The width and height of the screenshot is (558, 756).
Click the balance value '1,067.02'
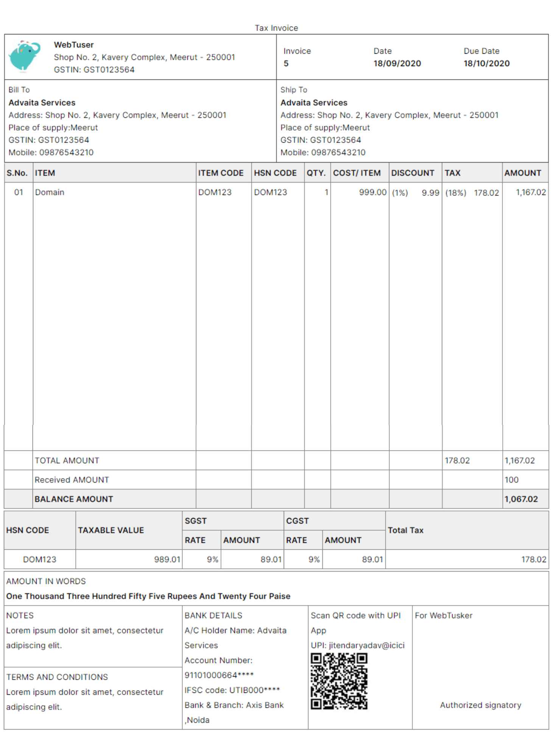521,499
